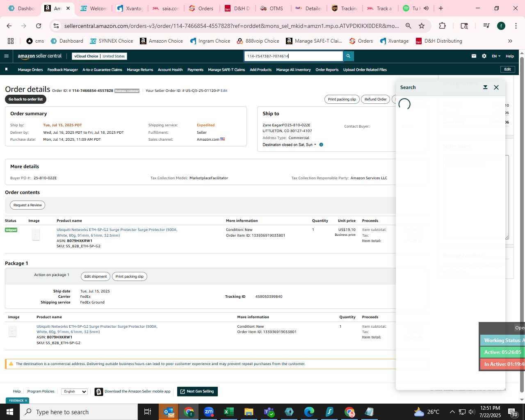525x420 pixels.
Task: Click the Refund Order button
Action: tap(375, 99)
